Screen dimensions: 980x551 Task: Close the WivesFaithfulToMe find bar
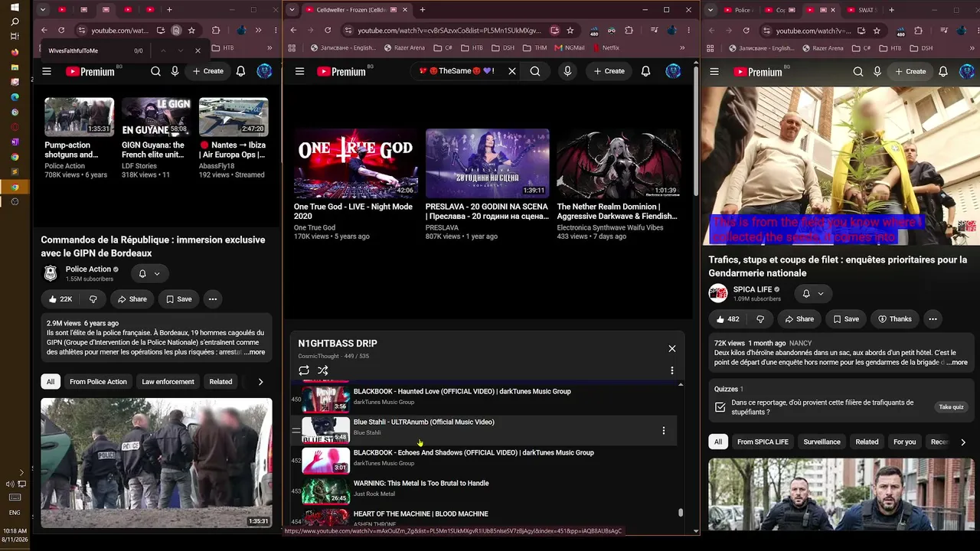click(x=198, y=51)
